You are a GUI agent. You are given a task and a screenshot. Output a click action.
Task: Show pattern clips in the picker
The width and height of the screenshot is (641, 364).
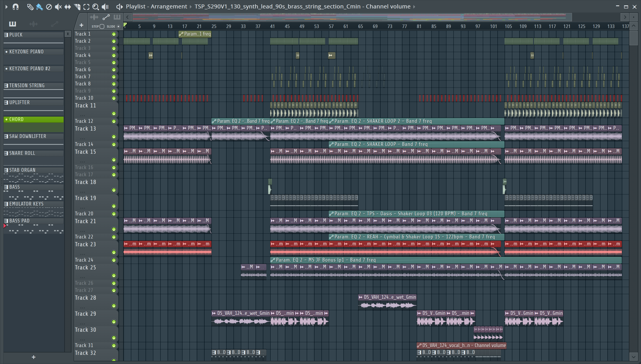12,24
